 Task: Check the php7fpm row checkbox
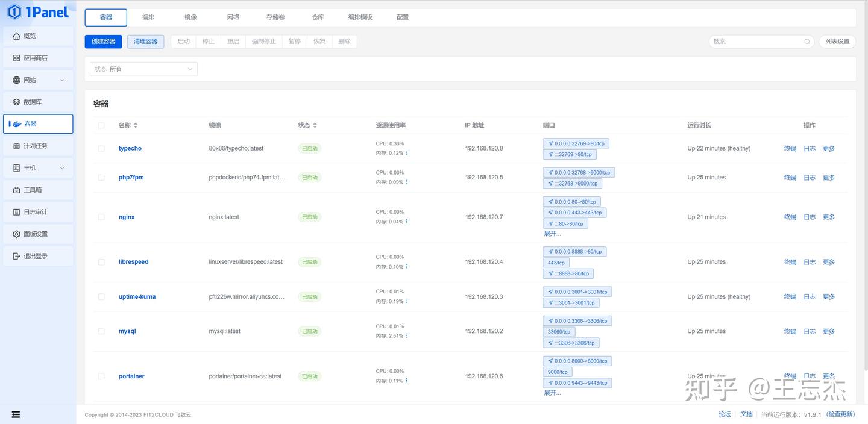101,178
